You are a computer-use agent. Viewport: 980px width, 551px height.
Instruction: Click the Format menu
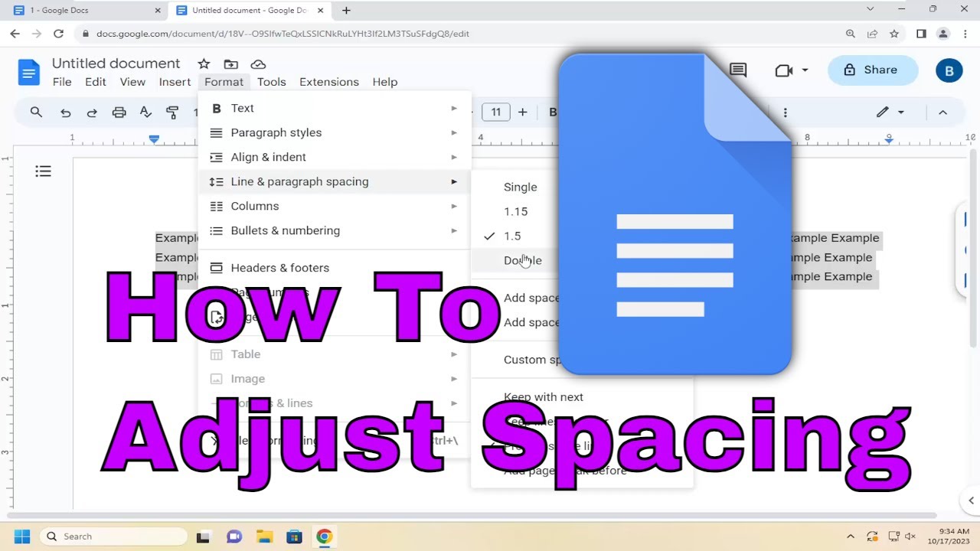coord(224,82)
